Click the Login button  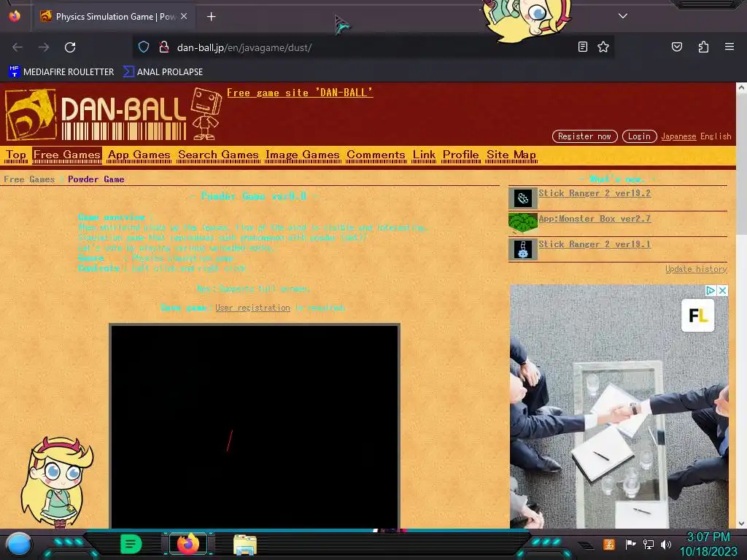(x=639, y=136)
